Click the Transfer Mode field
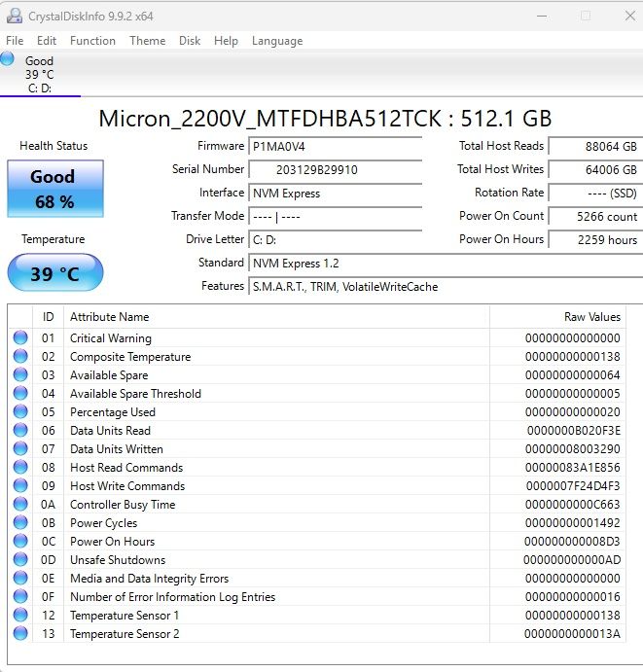 click(336, 217)
